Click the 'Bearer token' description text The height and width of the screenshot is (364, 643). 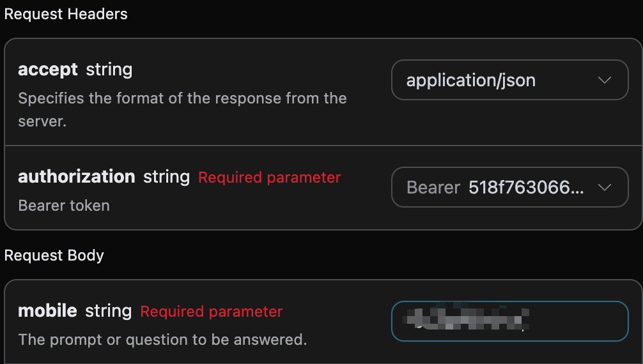pos(64,206)
